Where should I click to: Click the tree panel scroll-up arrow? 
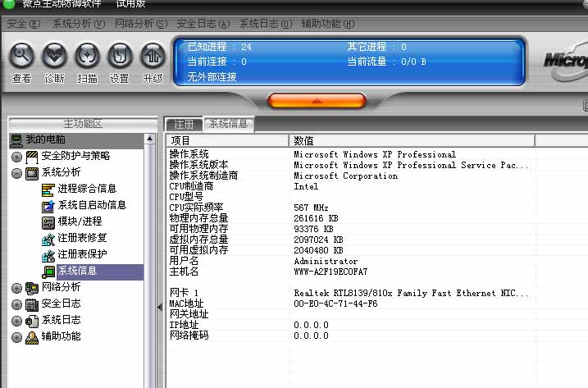point(149,139)
